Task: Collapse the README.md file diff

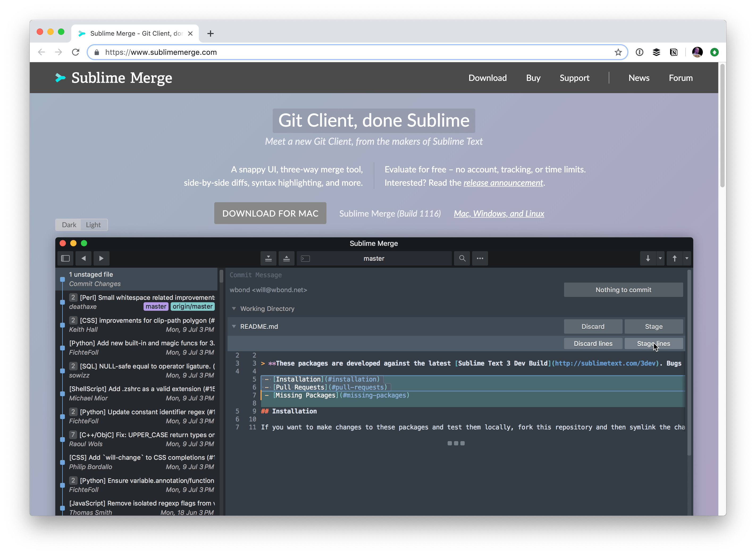Action: [x=234, y=326]
